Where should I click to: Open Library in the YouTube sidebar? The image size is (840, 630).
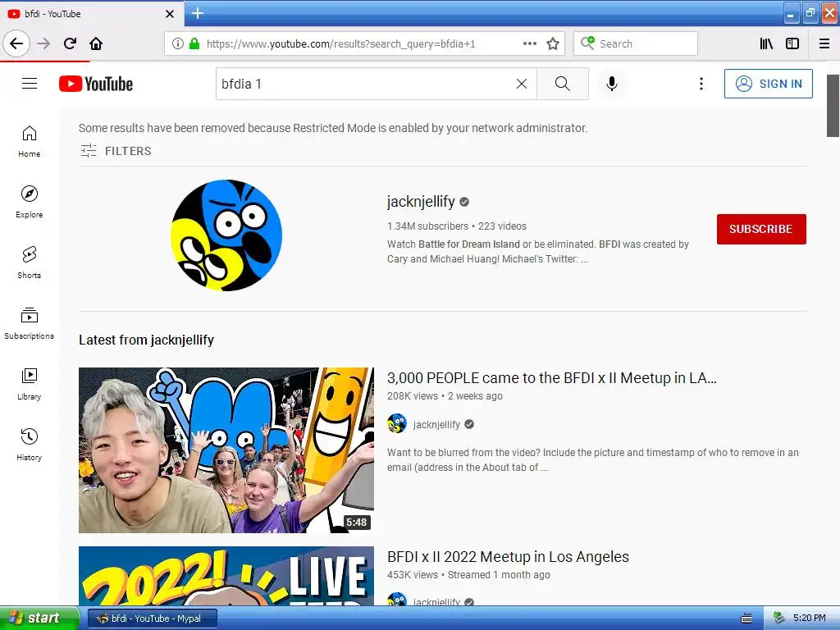click(29, 384)
